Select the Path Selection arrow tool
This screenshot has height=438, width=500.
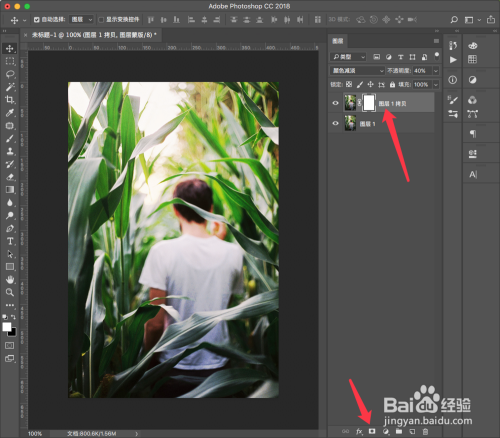10,254
